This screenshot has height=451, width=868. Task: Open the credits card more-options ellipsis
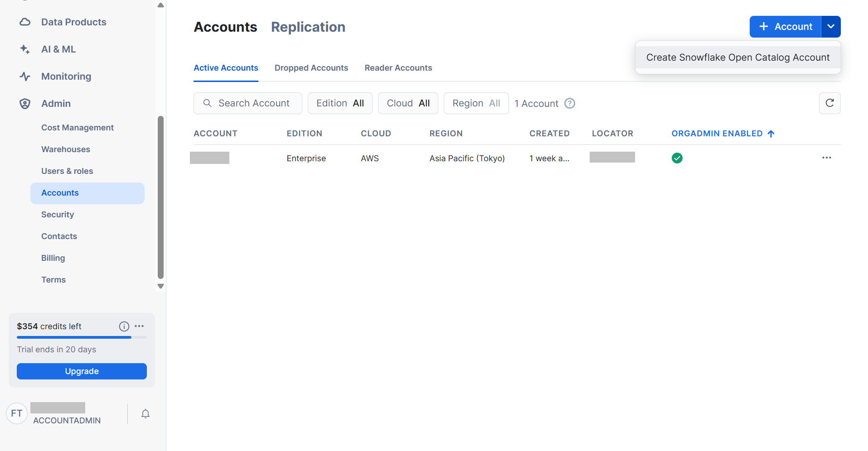click(x=139, y=326)
